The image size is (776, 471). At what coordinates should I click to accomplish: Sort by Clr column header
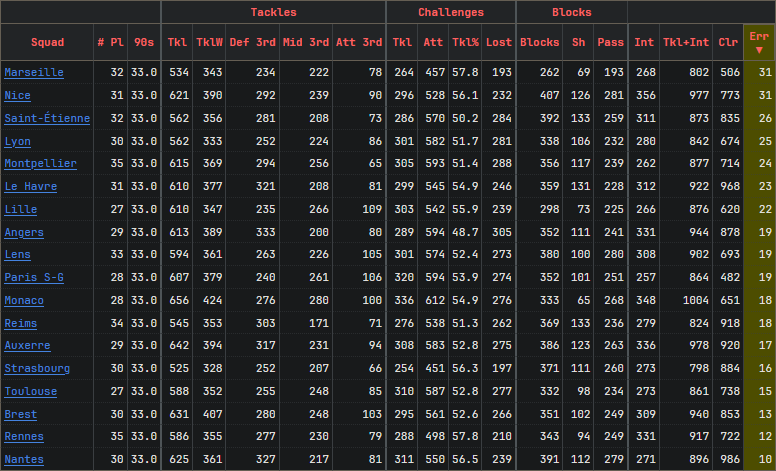[x=728, y=43]
